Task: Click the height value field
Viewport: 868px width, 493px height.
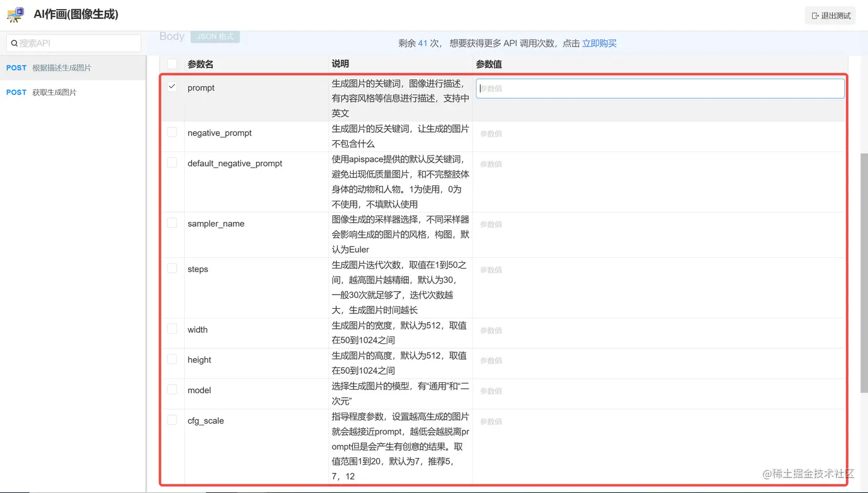Action: [660, 360]
